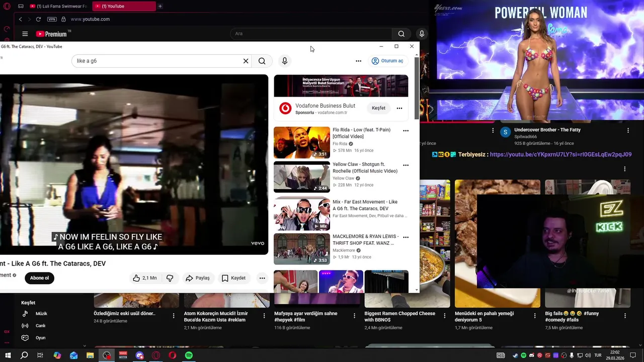Click the vertical scrollbar of popup window
Viewport: 644px width, 362px height.
[417, 88]
